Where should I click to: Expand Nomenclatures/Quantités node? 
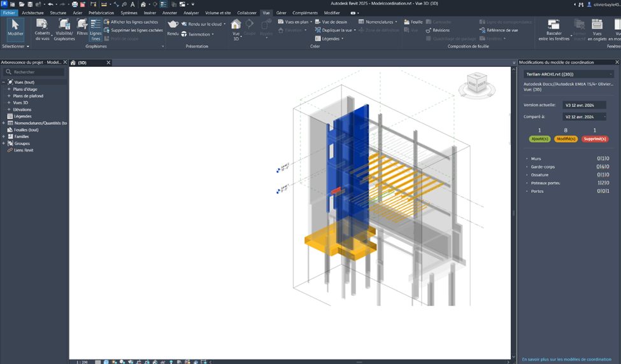coord(4,123)
